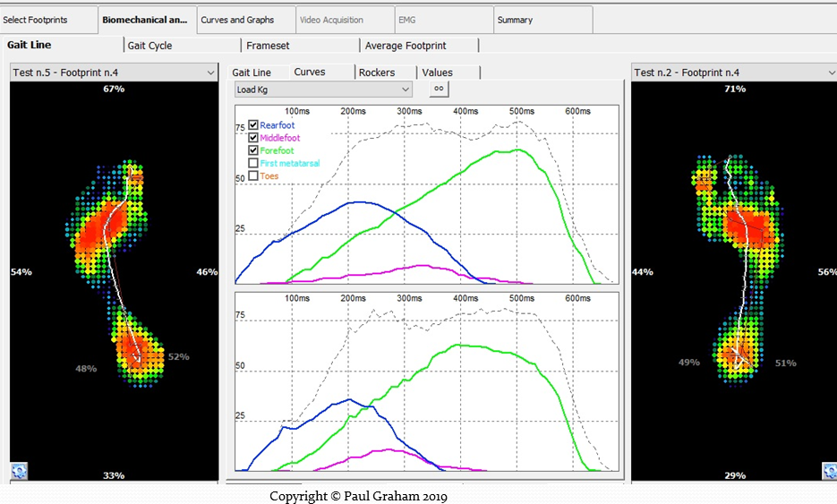Viewport: 837px width, 504px height.
Task: Click the 46% value on left footprint
Action: pyautogui.click(x=207, y=272)
